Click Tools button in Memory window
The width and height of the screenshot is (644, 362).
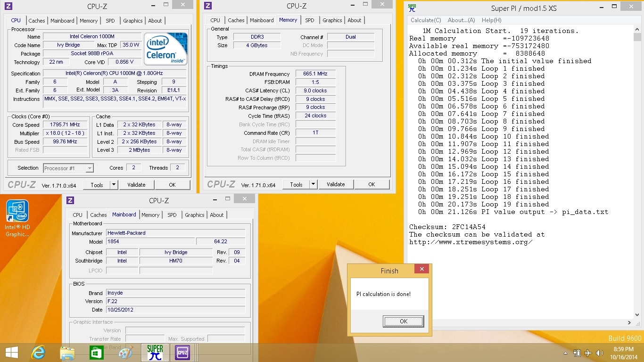296,184
